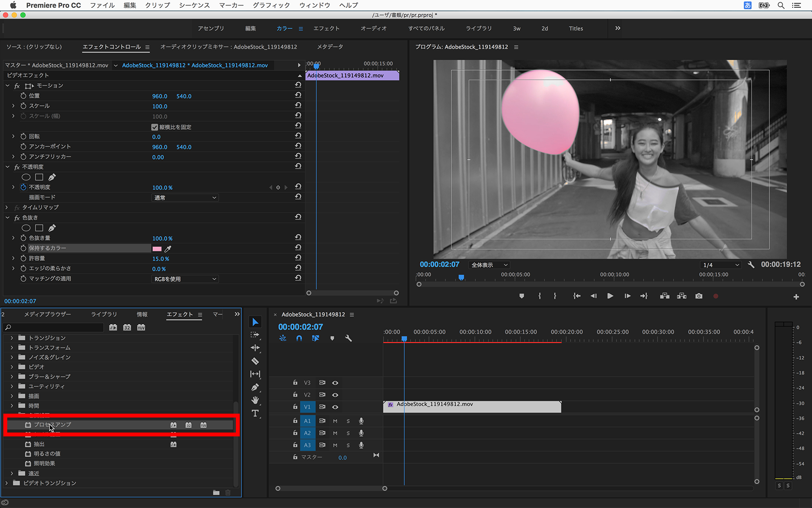Click the eyedropper next to 保持するカラー

coord(168,249)
